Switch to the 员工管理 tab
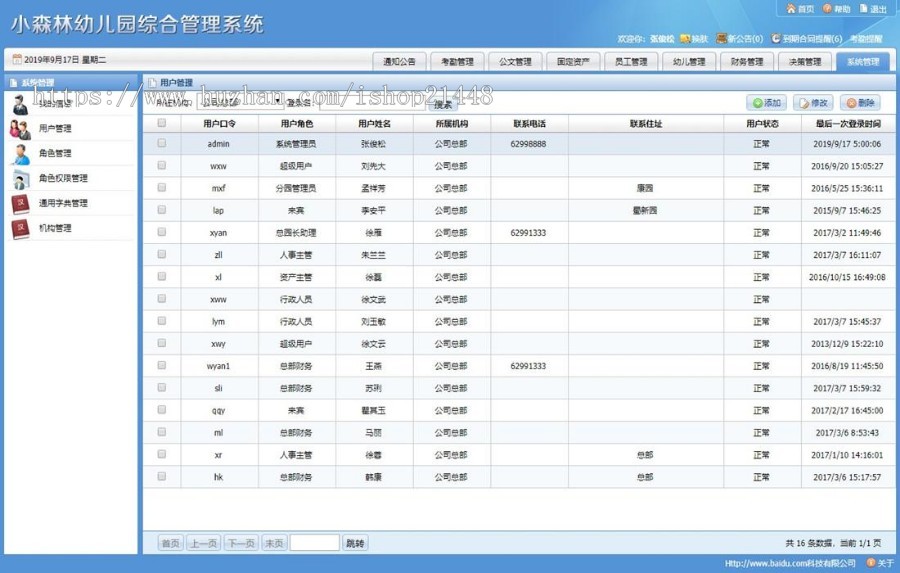900x573 pixels. point(631,61)
